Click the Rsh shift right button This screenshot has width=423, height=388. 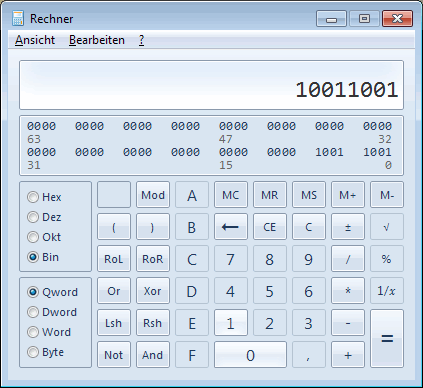[x=153, y=323]
